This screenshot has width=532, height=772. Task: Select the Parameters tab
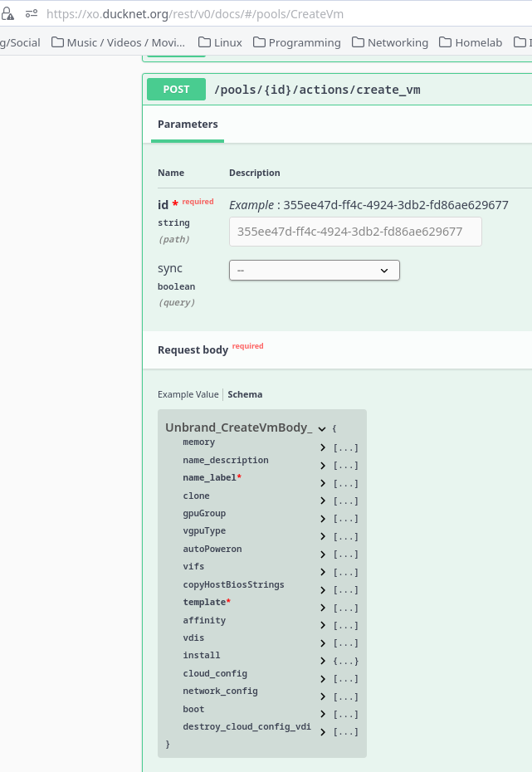(x=188, y=124)
